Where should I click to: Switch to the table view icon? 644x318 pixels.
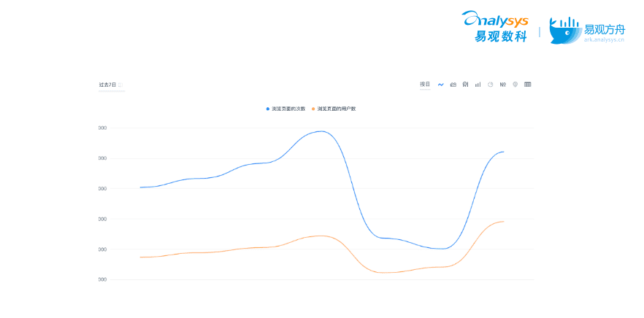pos(528,85)
